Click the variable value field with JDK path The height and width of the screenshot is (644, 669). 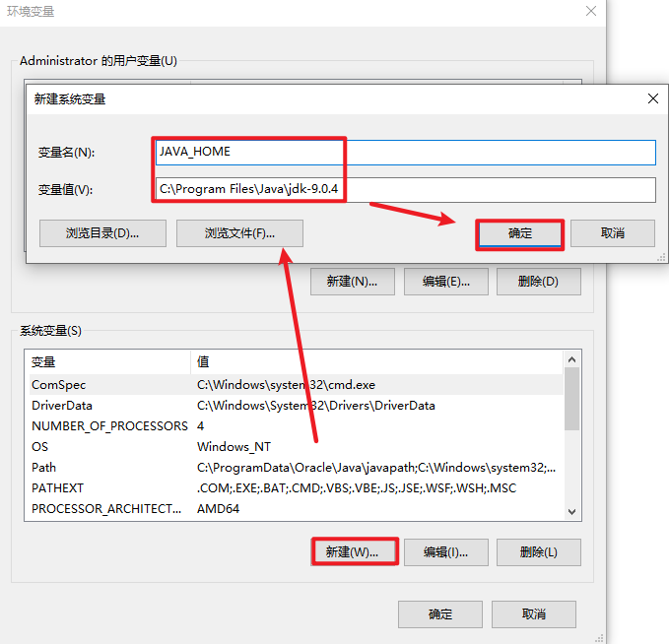pyautogui.click(x=405, y=190)
